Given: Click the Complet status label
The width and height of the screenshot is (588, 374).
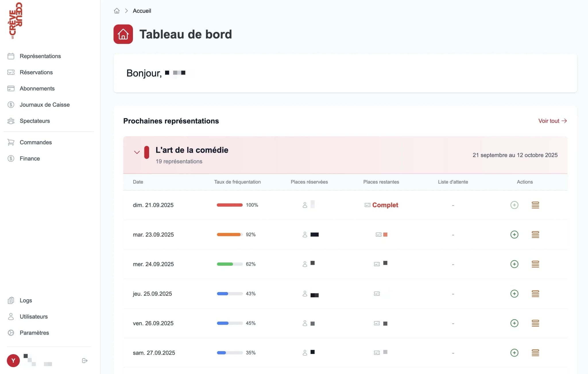Looking at the screenshot, I should click(385, 205).
